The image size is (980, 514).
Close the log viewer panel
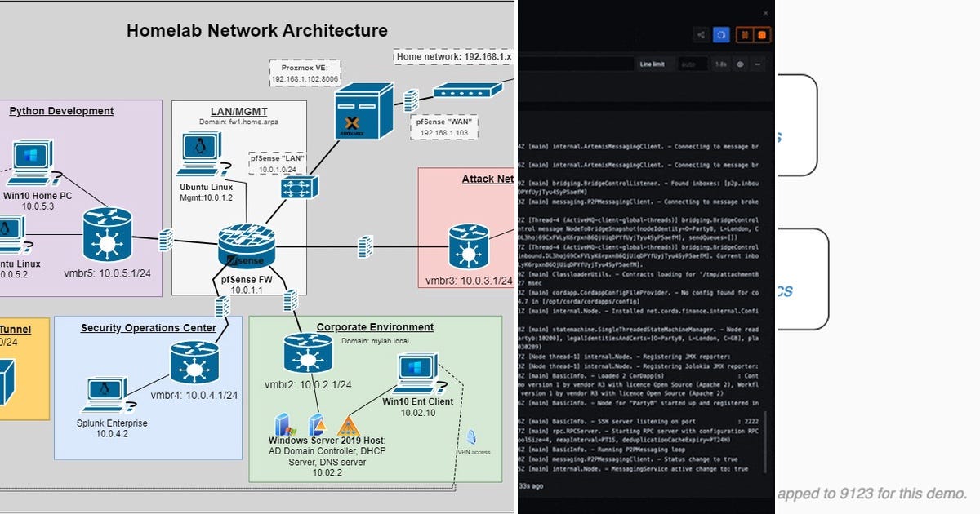point(765,13)
